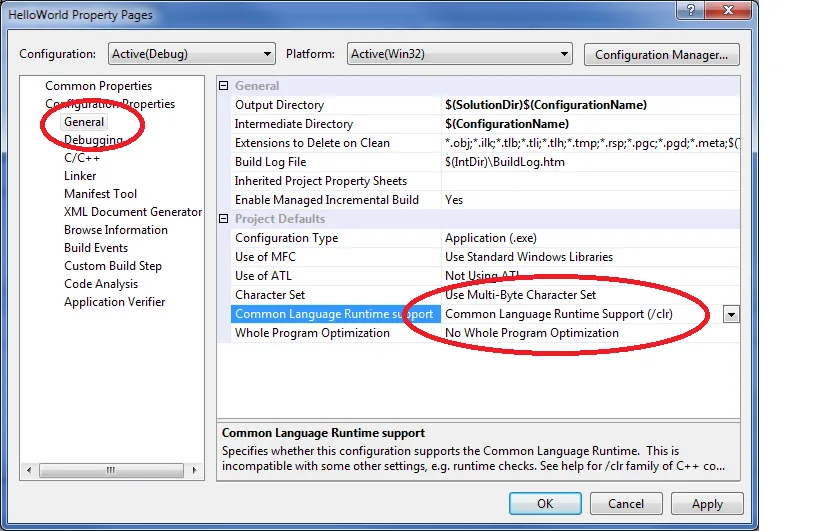The image size is (819, 531).
Task: Click the empty Inherited Project Property Sheets value
Action: pos(591,181)
